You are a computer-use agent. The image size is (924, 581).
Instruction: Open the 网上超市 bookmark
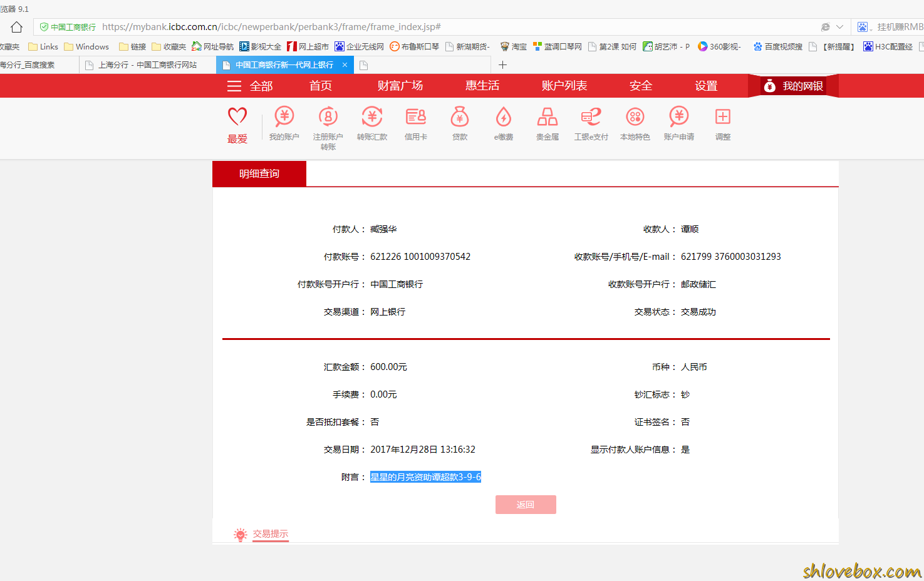(308, 46)
